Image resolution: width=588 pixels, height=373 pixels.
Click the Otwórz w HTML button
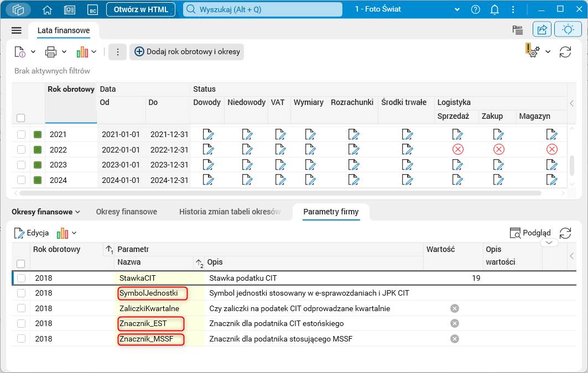141,9
